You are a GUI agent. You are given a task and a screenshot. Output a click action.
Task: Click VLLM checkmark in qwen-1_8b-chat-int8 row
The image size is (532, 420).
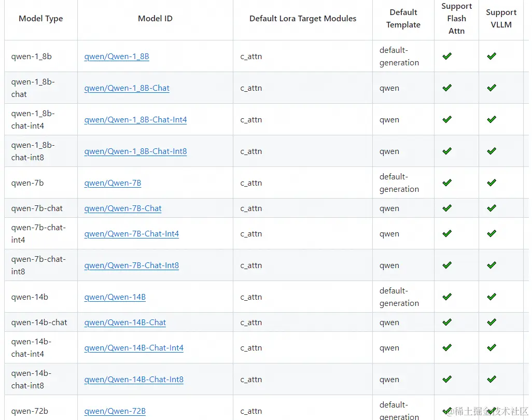tap(492, 151)
